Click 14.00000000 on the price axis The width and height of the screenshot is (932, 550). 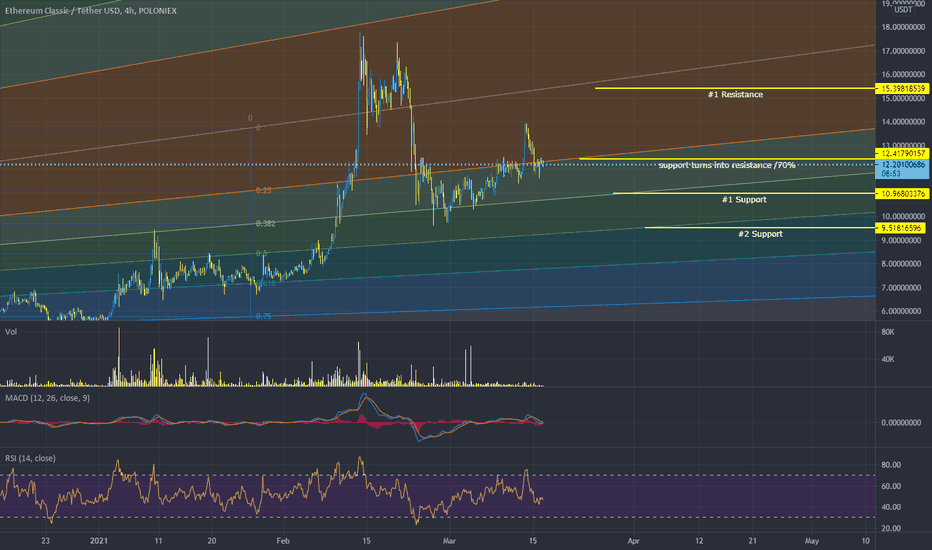point(903,122)
